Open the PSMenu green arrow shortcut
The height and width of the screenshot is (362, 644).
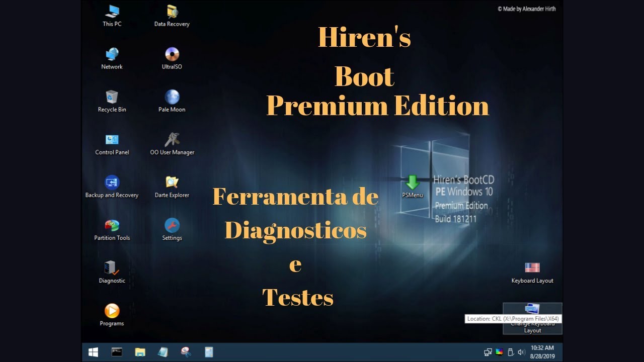(x=413, y=187)
